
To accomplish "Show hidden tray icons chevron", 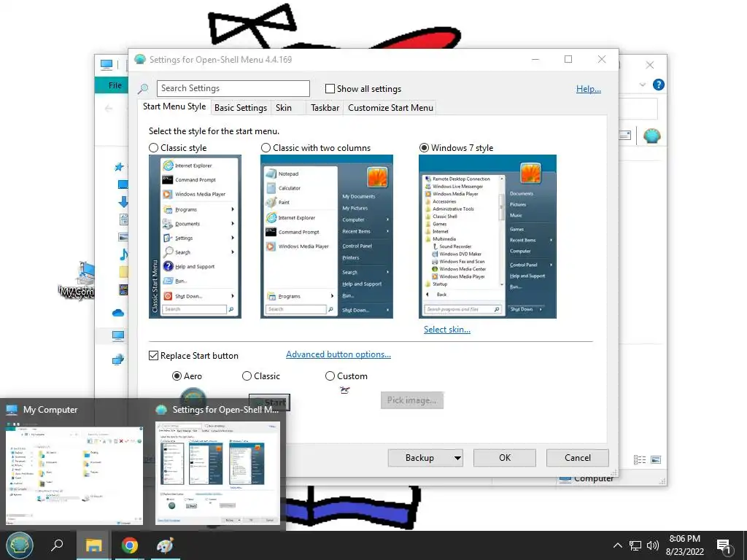I will [x=617, y=545].
